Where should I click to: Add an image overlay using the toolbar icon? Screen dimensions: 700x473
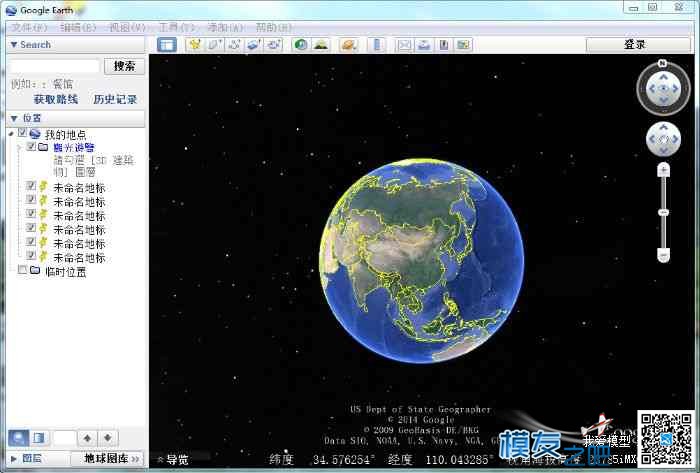(254, 45)
